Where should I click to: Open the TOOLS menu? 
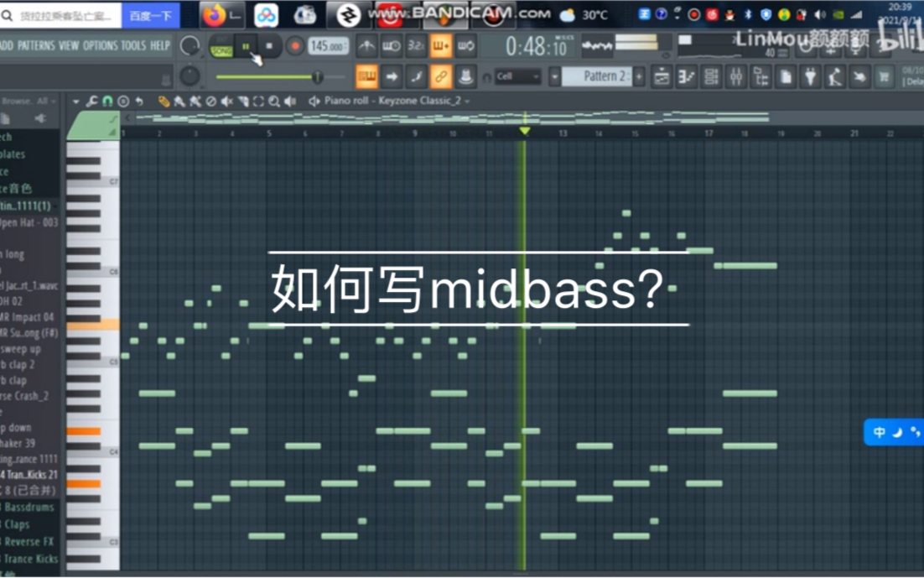pyautogui.click(x=132, y=44)
